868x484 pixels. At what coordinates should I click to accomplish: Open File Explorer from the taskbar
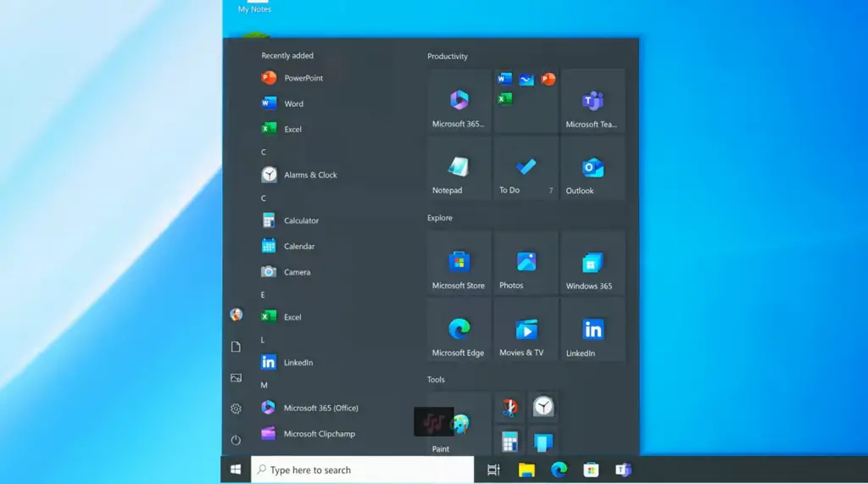pos(526,470)
